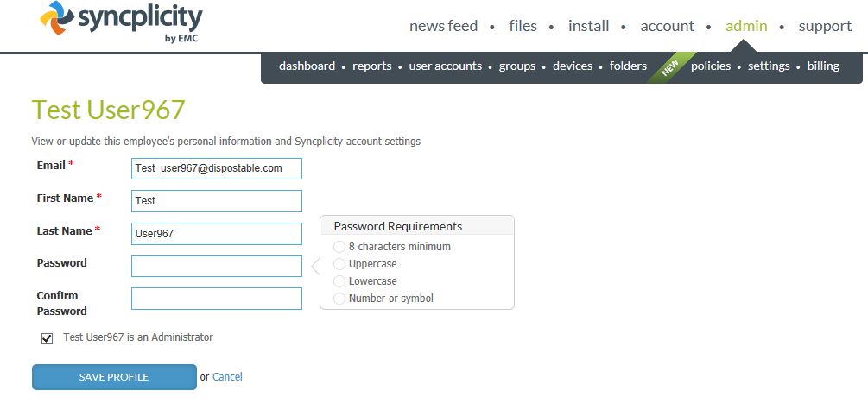The image size is (868, 409).
Task: Select the account menu item
Action: (667, 26)
